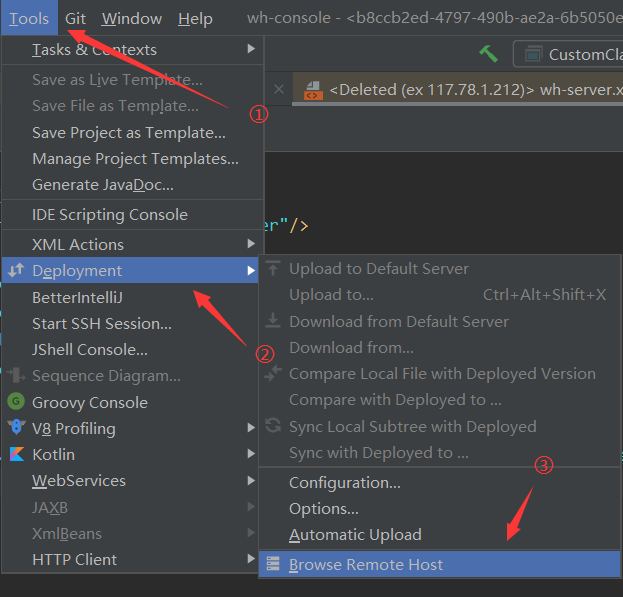Click the Download from Default Server icon
The image size is (623, 597).
click(273, 320)
